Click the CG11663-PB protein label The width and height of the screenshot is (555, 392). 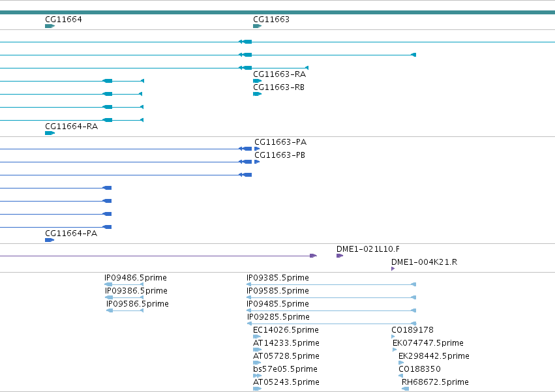click(280, 155)
